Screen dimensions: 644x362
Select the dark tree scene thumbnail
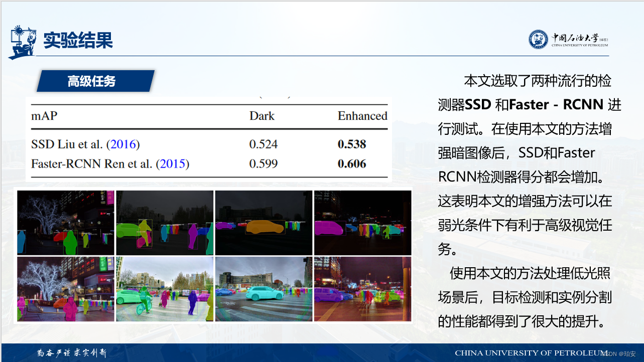point(65,223)
